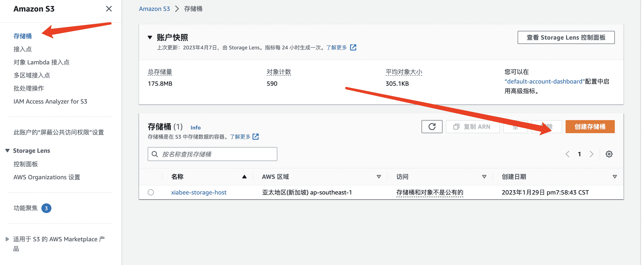The height and width of the screenshot is (265, 644).
Task: Sort by 创建日期 column
Action: pyautogui.click(x=615, y=177)
